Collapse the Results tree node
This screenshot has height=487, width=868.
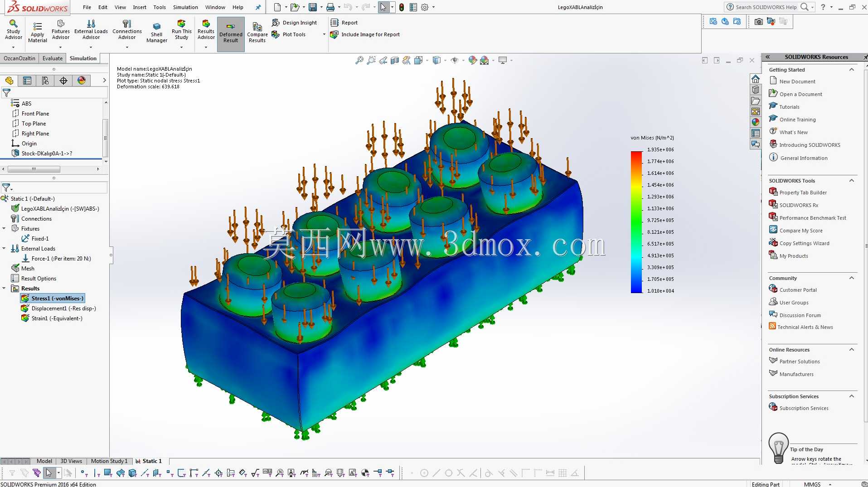click(x=4, y=289)
